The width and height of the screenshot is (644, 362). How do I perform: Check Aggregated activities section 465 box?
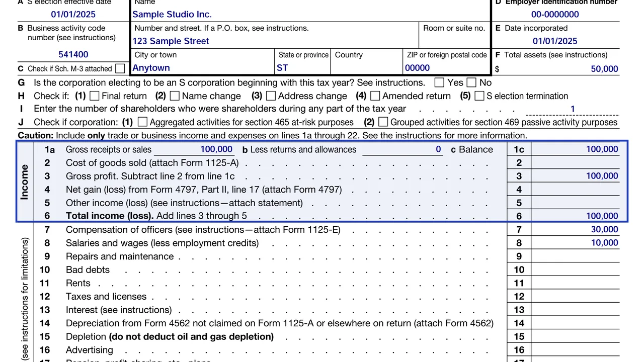[x=142, y=122]
